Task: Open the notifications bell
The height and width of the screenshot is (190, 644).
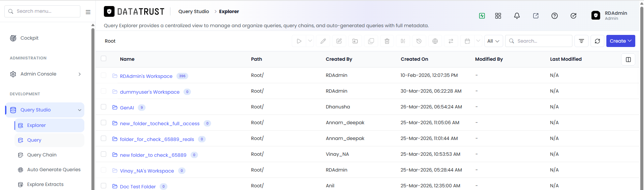Action: coord(517,16)
